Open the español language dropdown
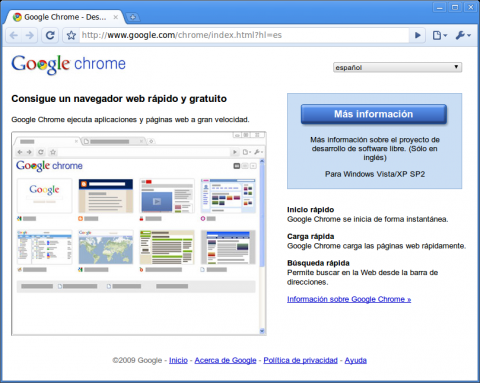The image size is (480, 383). [x=397, y=67]
